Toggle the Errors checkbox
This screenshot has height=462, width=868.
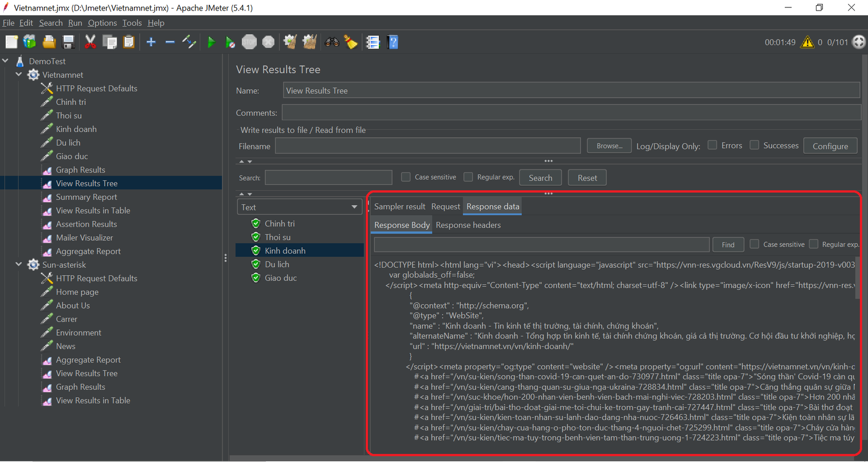tap(712, 145)
